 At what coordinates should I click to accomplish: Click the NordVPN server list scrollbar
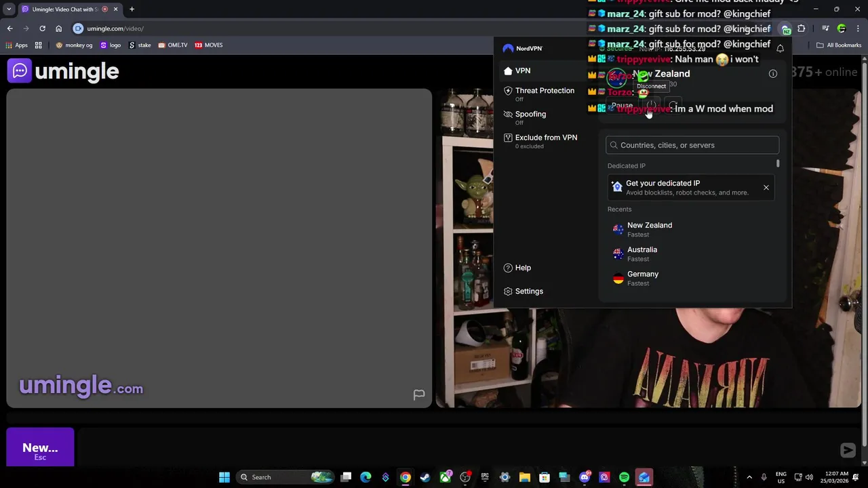pos(778,164)
